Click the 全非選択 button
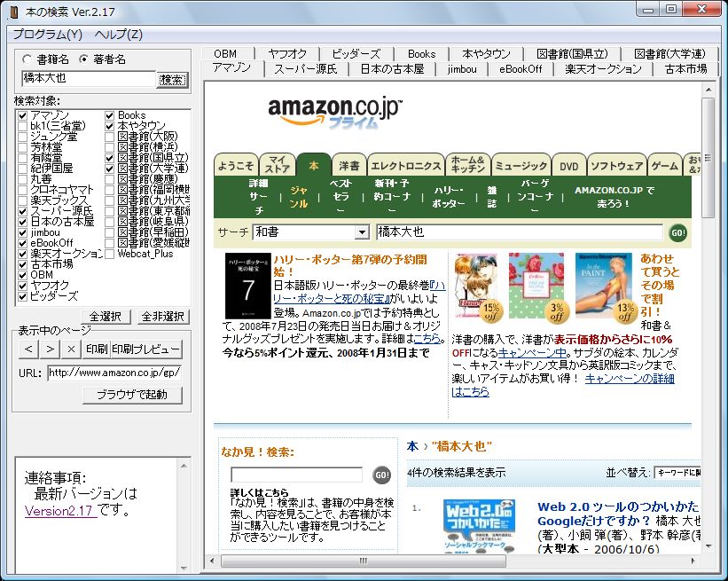The height and width of the screenshot is (581, 728). pos(163,317)
